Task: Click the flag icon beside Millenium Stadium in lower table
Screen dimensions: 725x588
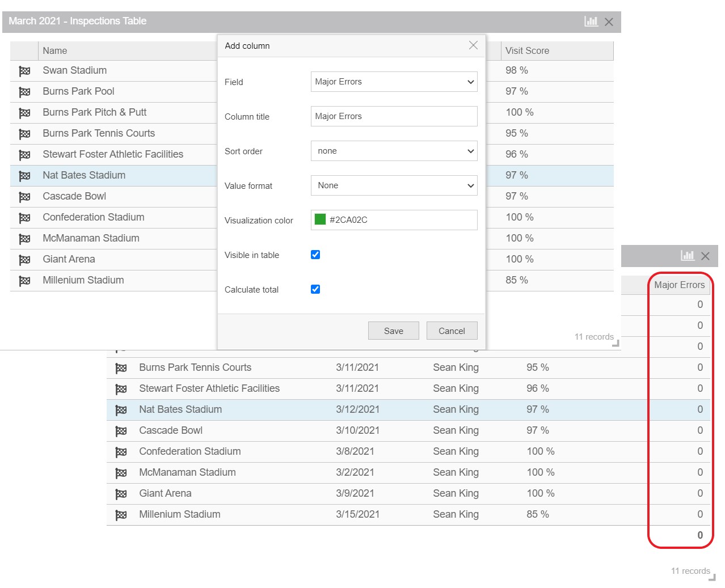Action: pyautogui.click(x=121, y=515)
